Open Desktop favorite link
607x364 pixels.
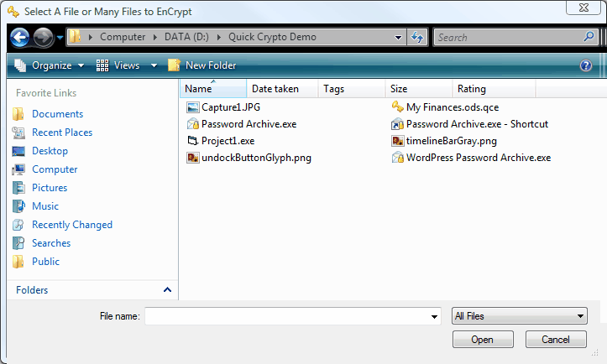click(50, 150)
